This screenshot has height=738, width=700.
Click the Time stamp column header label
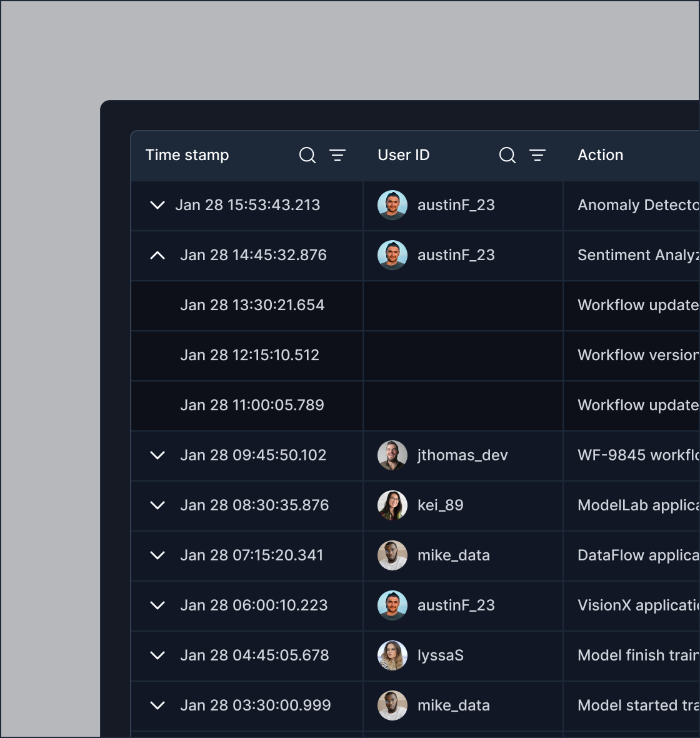[187, 155]
